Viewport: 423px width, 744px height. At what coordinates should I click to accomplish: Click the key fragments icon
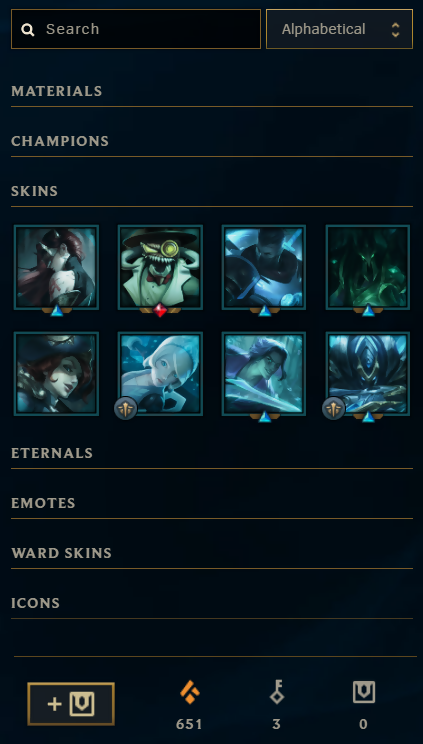(277, 692)
